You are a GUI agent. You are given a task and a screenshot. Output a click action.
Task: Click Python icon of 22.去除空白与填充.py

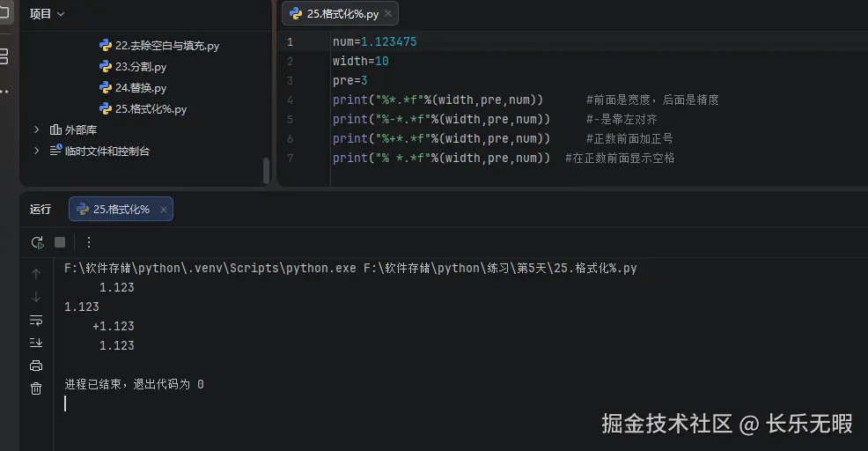[105, 46]
